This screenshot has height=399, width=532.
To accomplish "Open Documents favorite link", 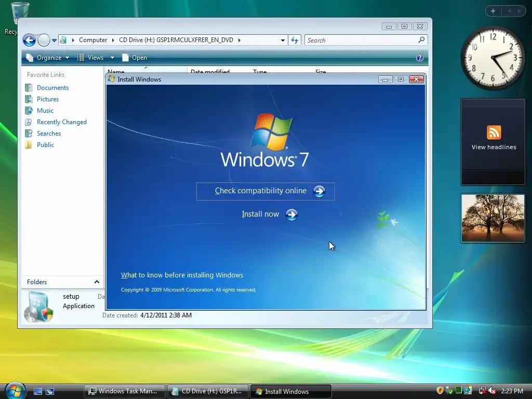I will [x=52, y=87].
